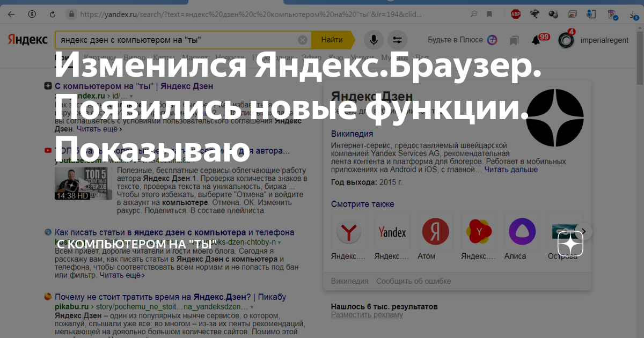Click Википедия source in the card footer
644x338 pixels.
tap(350, 281)
